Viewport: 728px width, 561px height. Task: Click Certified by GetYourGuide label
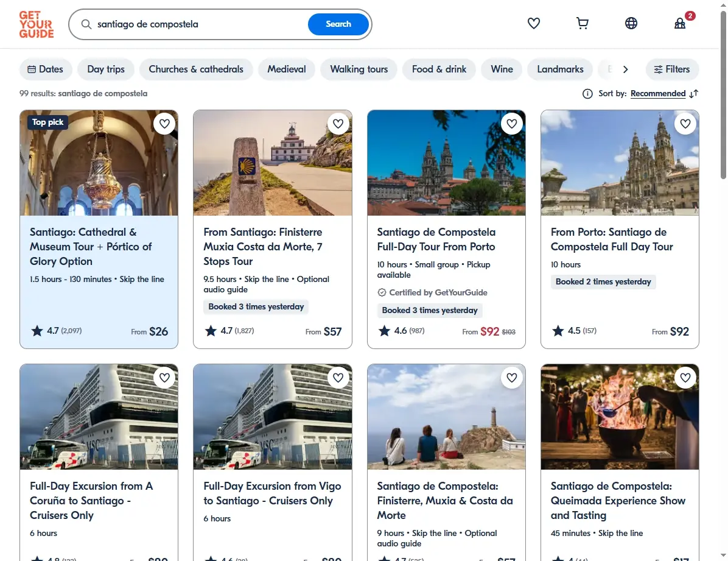tap(433, 293)
